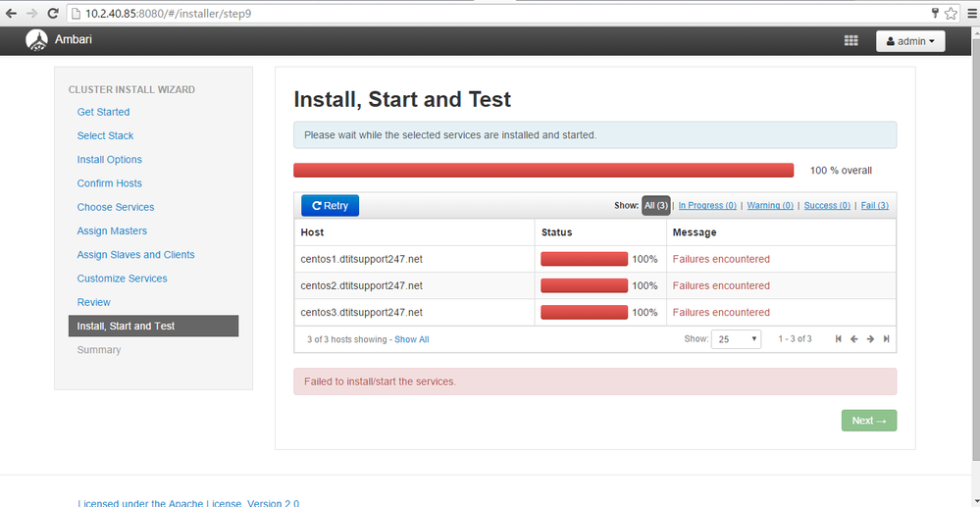Screen dimensions: 980x507
Task: Reload the page with refresh icon
Action: [53, 13]
